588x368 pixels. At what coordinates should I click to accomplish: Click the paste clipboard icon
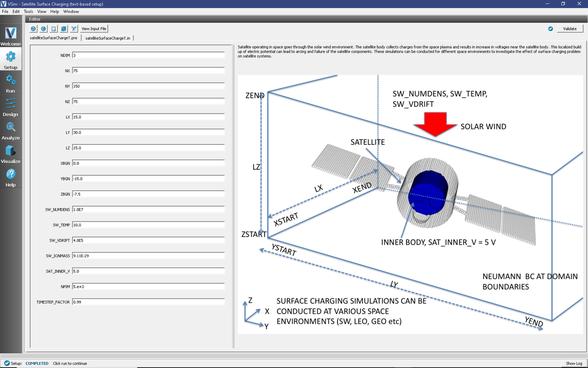click(x=54, y=29)
